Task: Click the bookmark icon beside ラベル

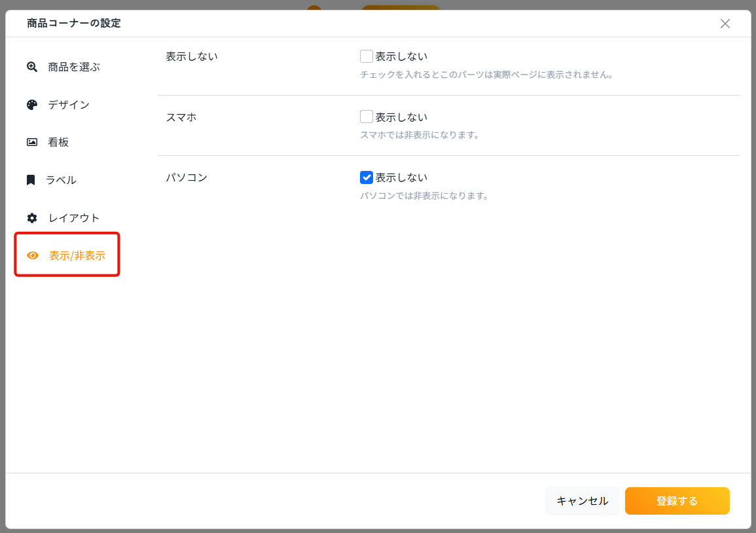Action: [x=31, y=180]
